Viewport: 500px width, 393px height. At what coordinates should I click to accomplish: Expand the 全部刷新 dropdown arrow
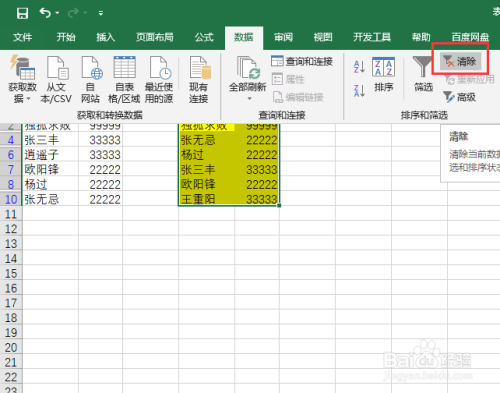point(249,99)
